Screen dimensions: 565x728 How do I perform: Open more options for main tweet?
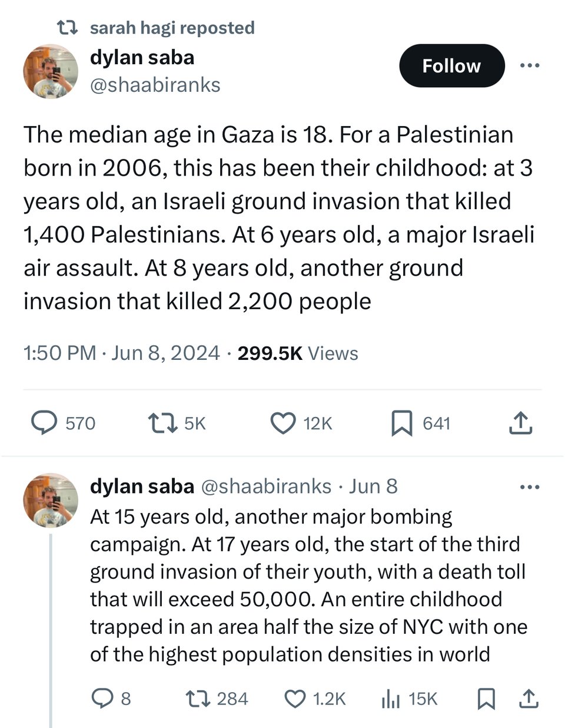[x=530, y=65]
